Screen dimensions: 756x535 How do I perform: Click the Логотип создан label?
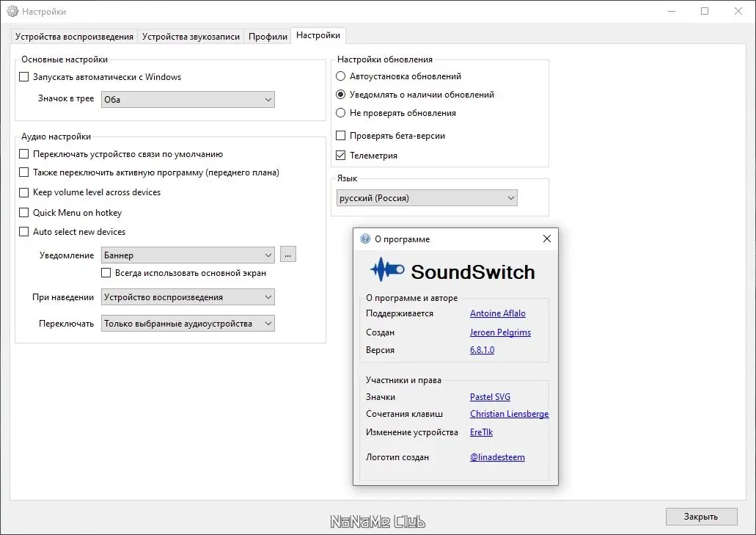[397, 457]
